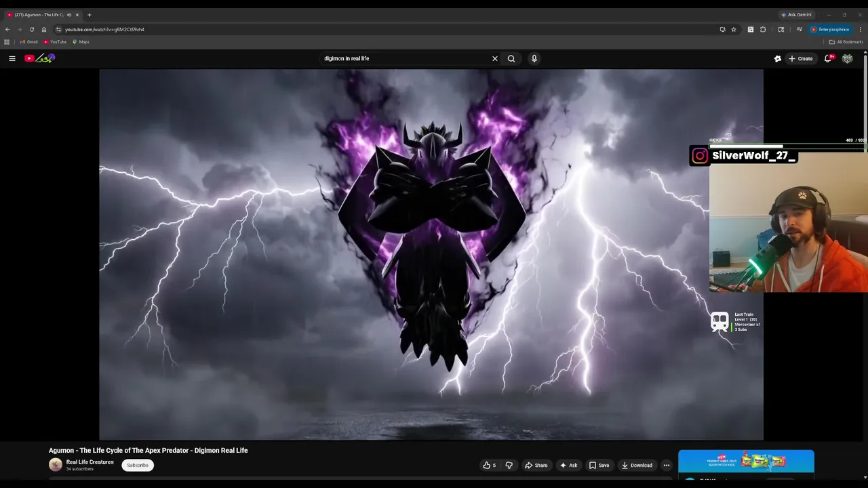Screen dimensions: 868x488
Task: Run search with magnifier button
Action: click(x=511, y=58)
